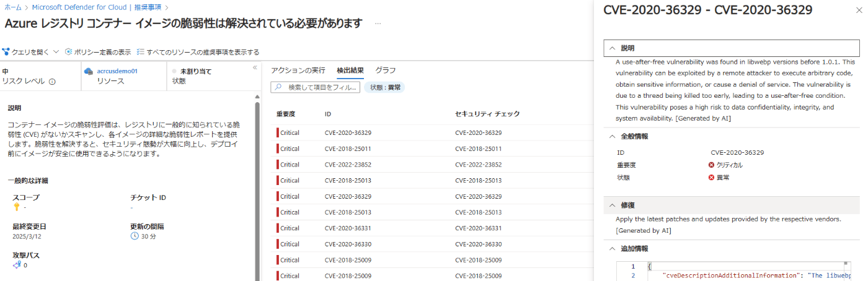Switch to the アクションの実行 tab
The height and width of the screenshot is (281, 868).
coord(298,71)
